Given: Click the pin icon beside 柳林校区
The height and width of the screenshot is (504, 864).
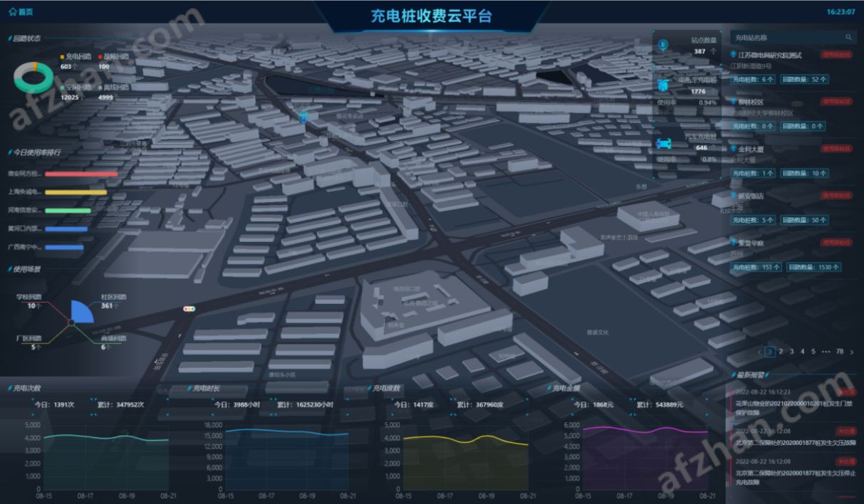Looking at the screenshot, I should [x=734, y=101].
